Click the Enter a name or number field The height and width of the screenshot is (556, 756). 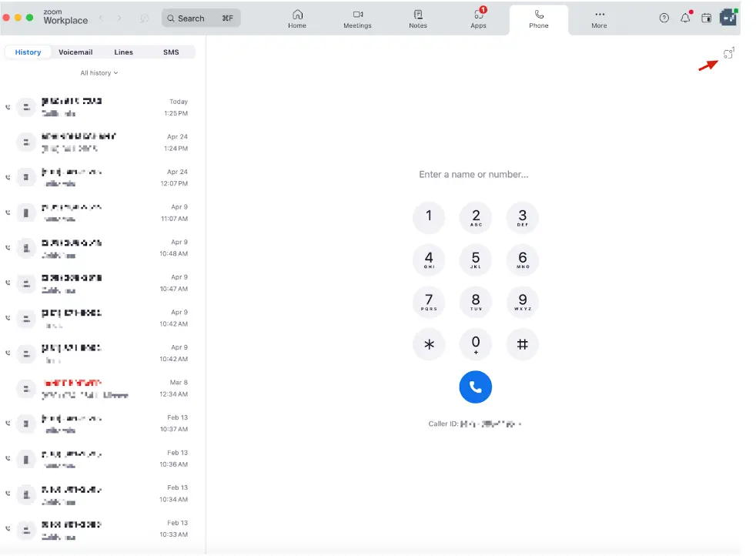474,174
